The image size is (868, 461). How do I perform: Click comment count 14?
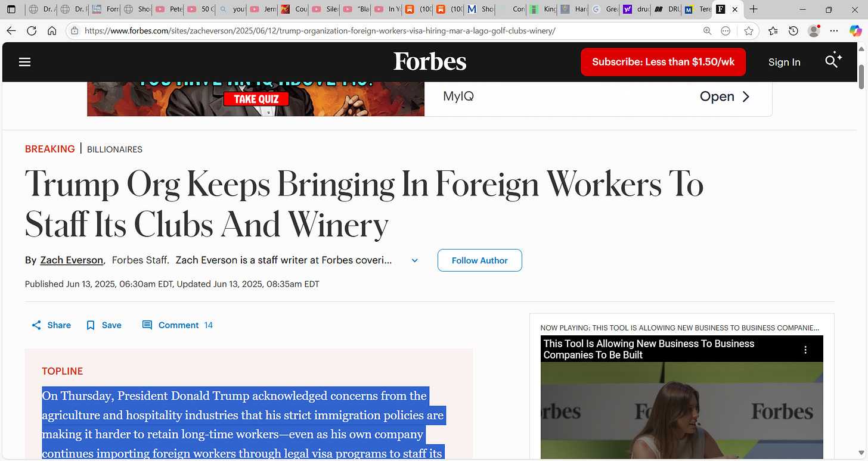tap(208, 325)
